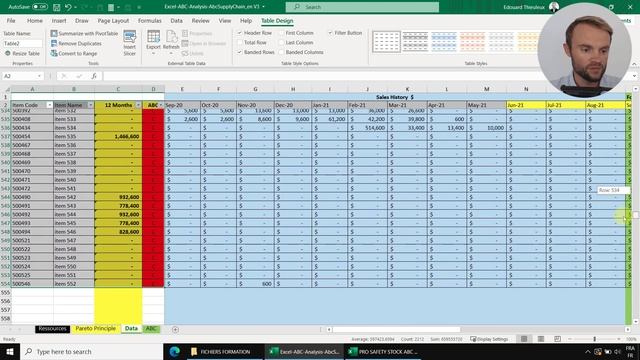The image size is (640, 360).
Task: Toggle Total Row checkbox
Action: pos(240,42)
